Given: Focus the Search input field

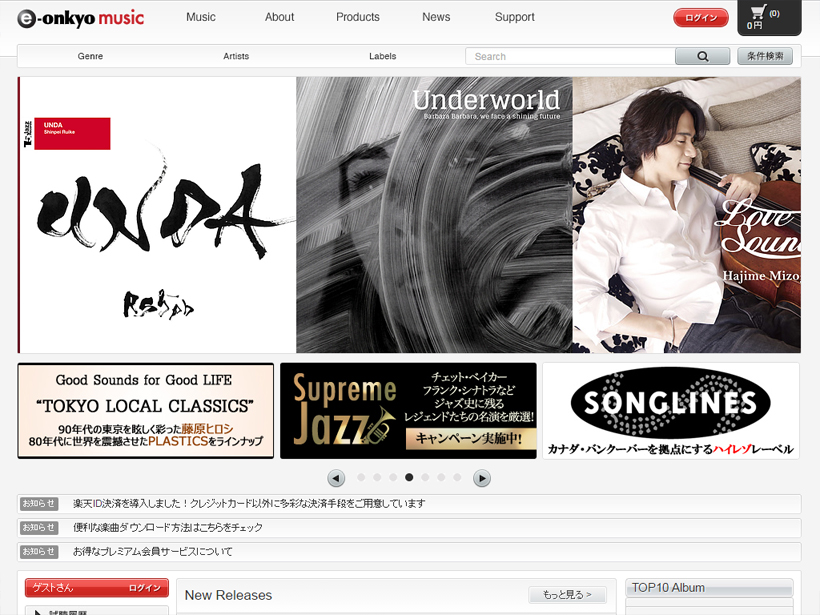Looking at the screenshot, I should click(570, 56).
